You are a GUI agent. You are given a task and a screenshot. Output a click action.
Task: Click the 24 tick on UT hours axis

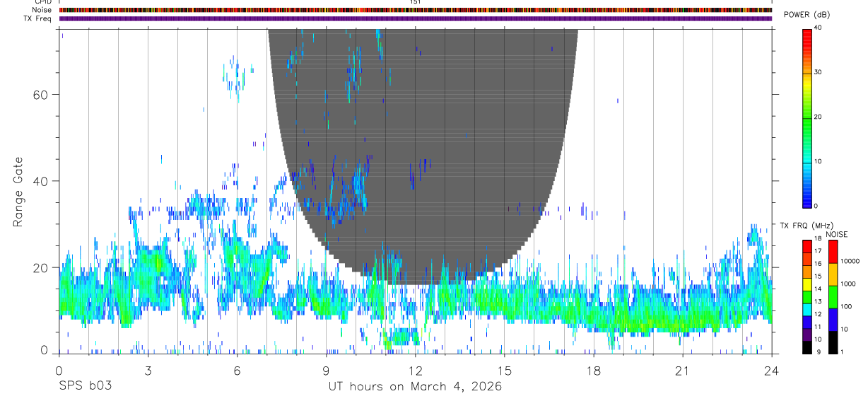click(772, 370)
